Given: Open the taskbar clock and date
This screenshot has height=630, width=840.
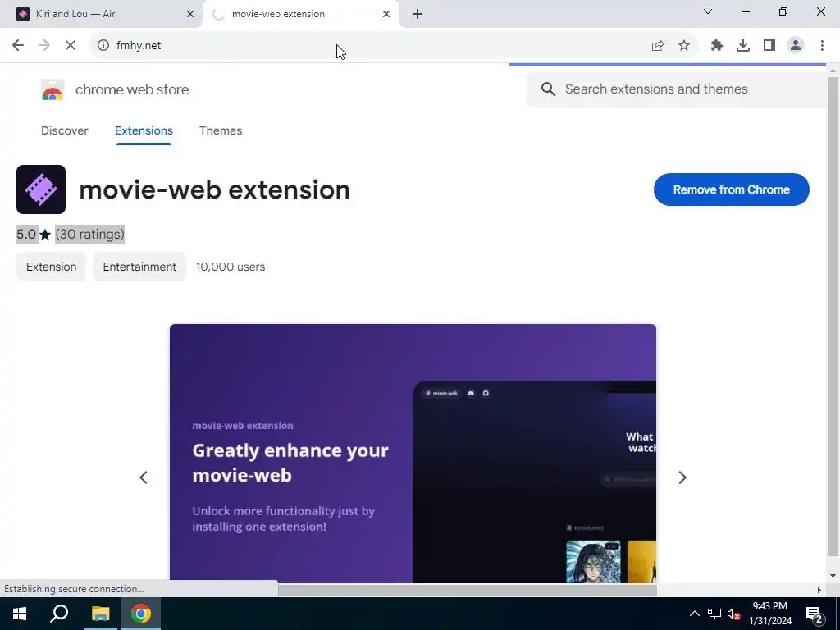Looking at the screenshot, I should pyautogui.click(x=769, y=614).
